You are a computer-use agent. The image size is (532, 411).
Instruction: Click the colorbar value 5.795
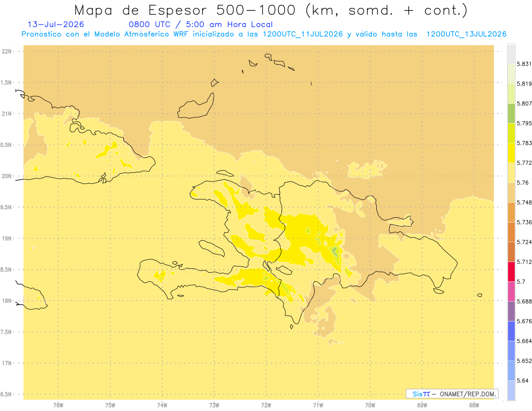coord(524,123)
